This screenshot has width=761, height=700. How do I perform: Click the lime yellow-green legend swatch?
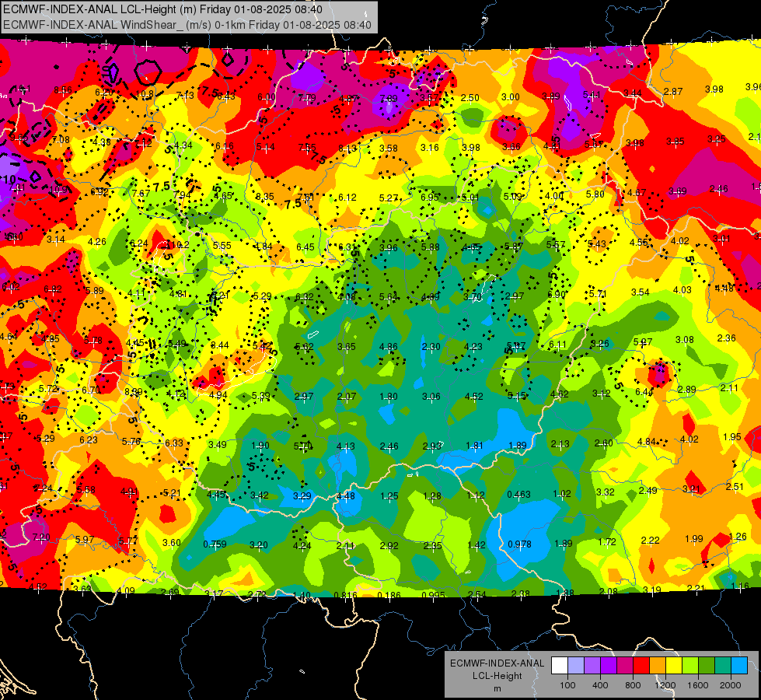(690, 666)
